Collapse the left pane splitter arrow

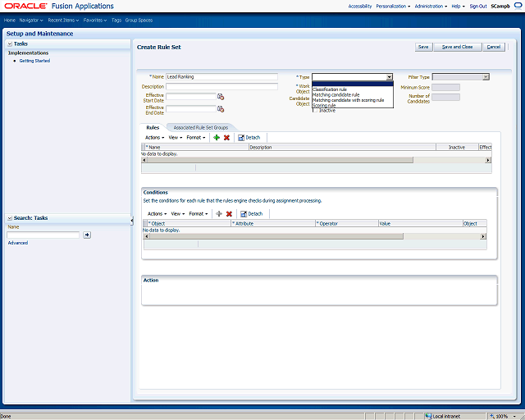pos(132,221)
